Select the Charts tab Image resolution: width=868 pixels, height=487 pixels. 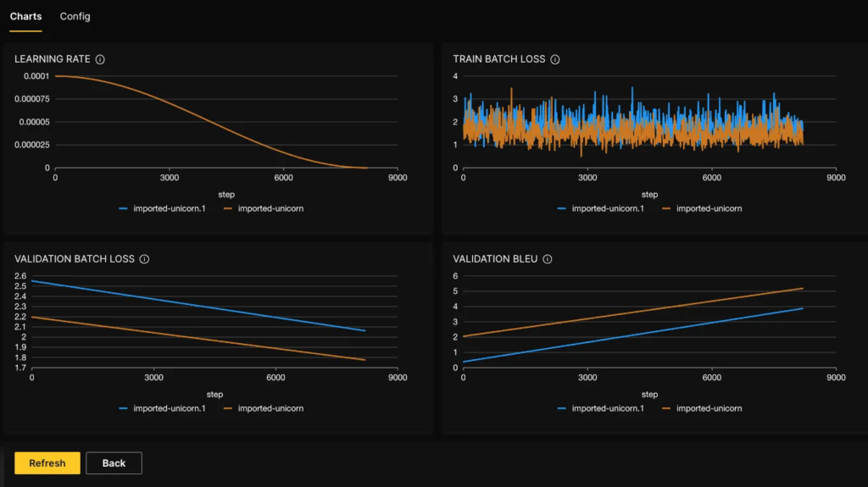pos(25,16)
